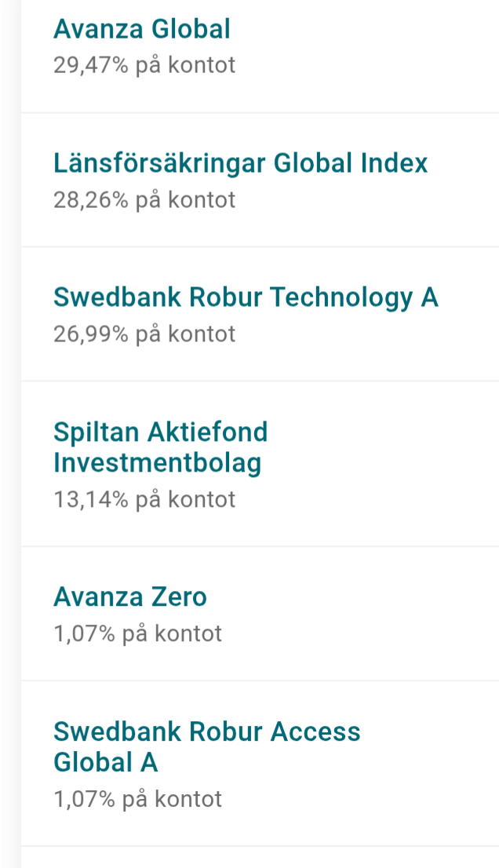Viewport: 499px width, 868px height.
Task: Click the gray left edge strip
Action: [9, 432]
